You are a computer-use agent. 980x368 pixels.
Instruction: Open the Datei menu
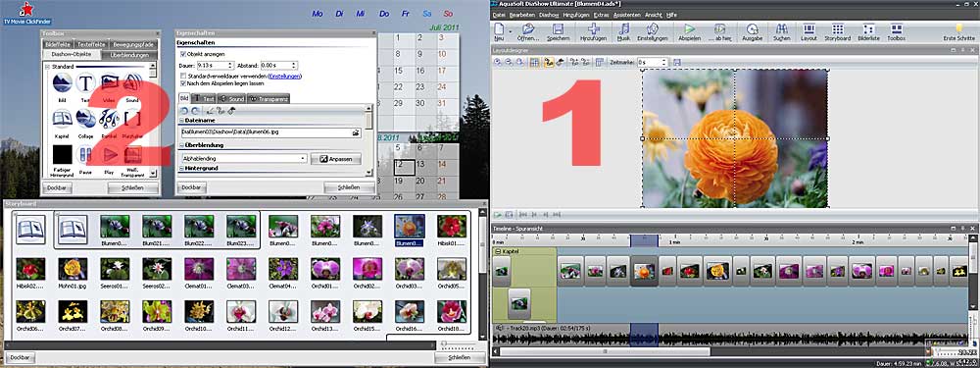tap(499, 14)
